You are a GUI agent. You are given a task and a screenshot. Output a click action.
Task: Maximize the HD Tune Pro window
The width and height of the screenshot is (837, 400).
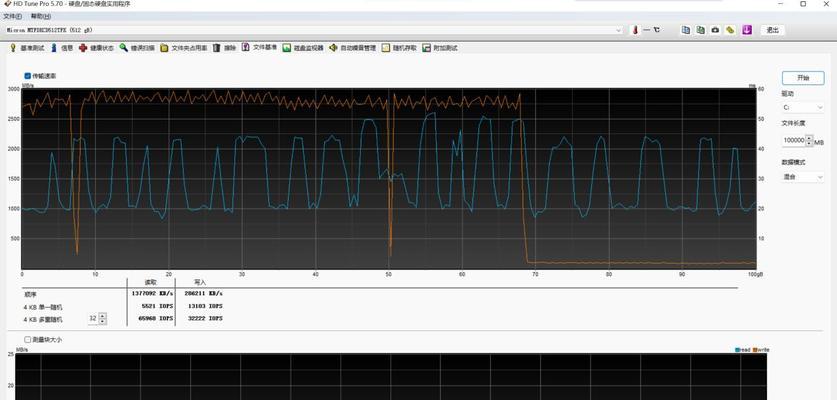(x=803, y=4)
